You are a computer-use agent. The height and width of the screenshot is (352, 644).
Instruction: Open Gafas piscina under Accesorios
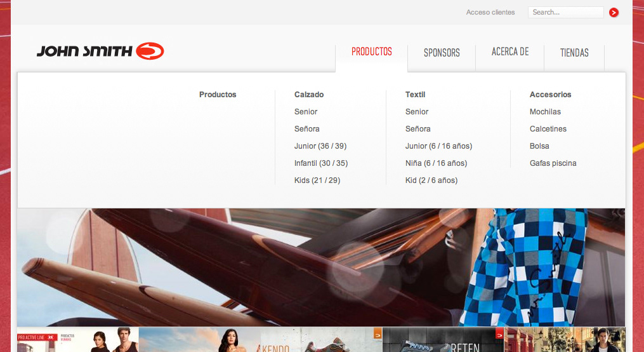pyautogui.click(x=553, y=163)
